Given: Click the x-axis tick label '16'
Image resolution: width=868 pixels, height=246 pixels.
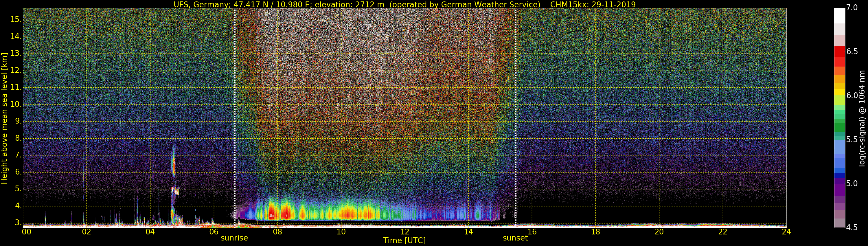Looking at the screenshot, I should point(532,232).
